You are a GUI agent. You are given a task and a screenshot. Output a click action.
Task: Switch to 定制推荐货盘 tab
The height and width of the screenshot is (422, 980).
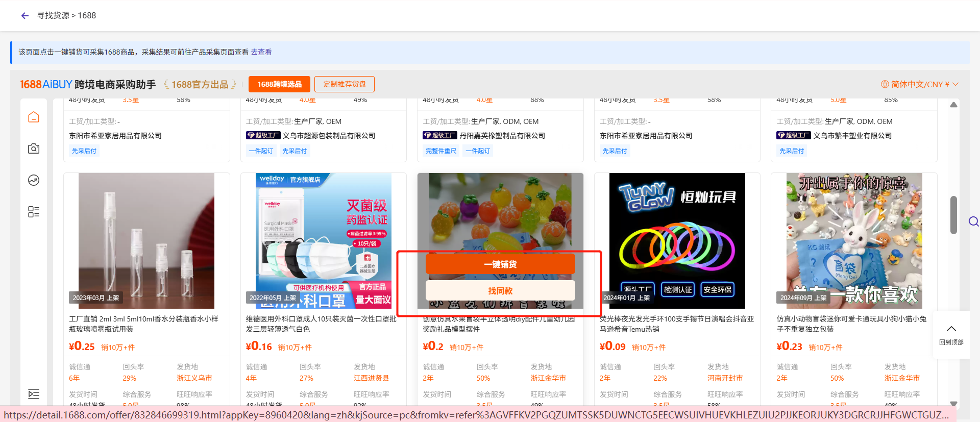345,84
